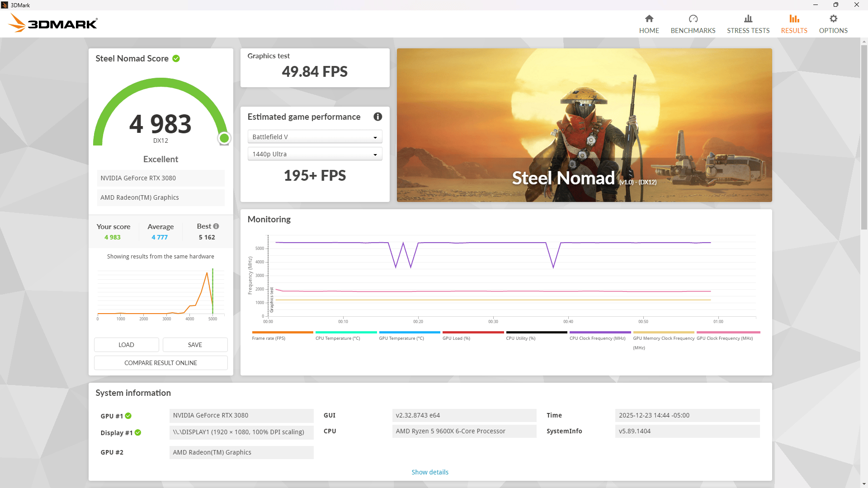Click the info icon beside Best score

[216, 226]
